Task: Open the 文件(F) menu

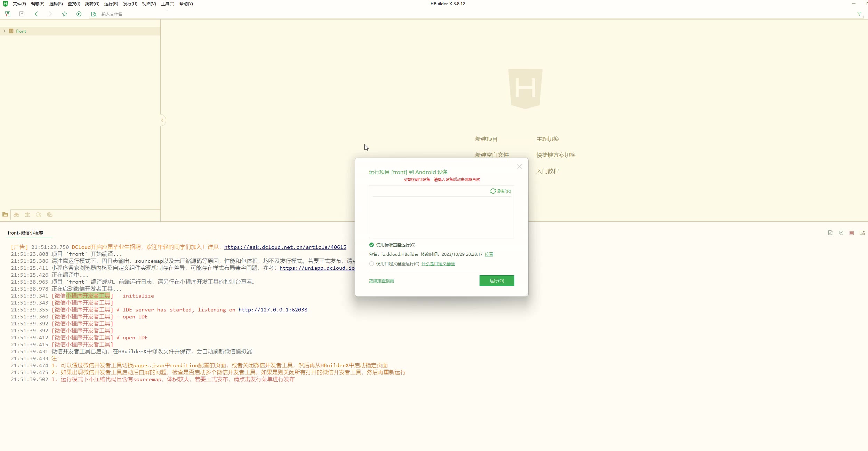Action: [x=19, y=3]
